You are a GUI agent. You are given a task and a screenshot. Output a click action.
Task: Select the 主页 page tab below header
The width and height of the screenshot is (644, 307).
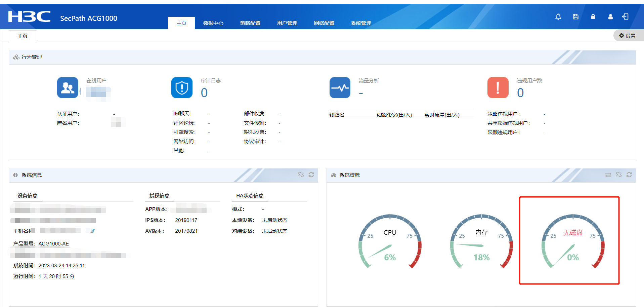click(23, 36)
